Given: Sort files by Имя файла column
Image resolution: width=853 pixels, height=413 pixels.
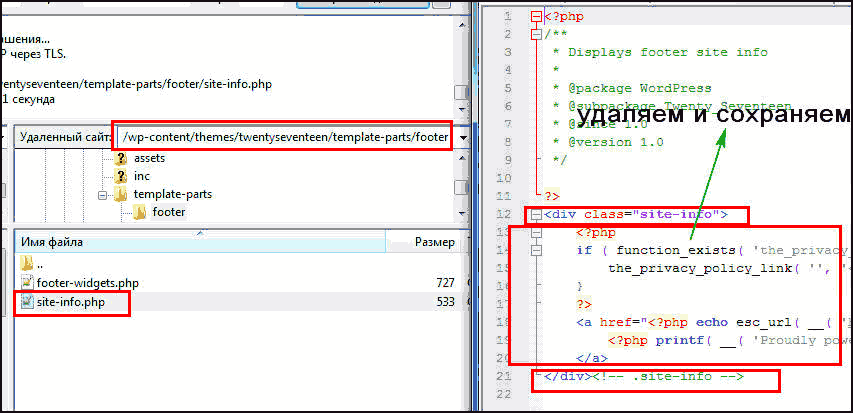Looking at the screenshot, I should pos(200,241).
